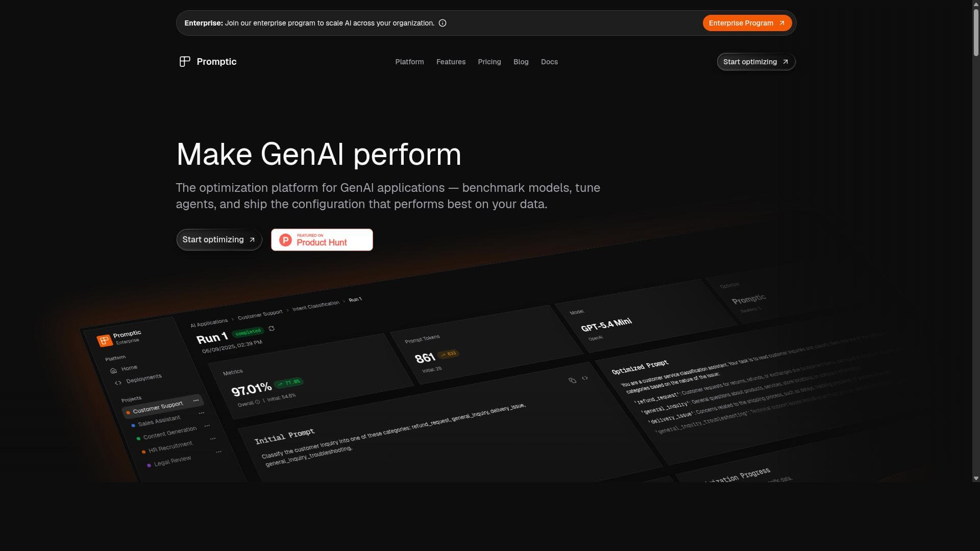
Task: Open the three-dot menu for Customer Support
Action: [x=196, y=400]
